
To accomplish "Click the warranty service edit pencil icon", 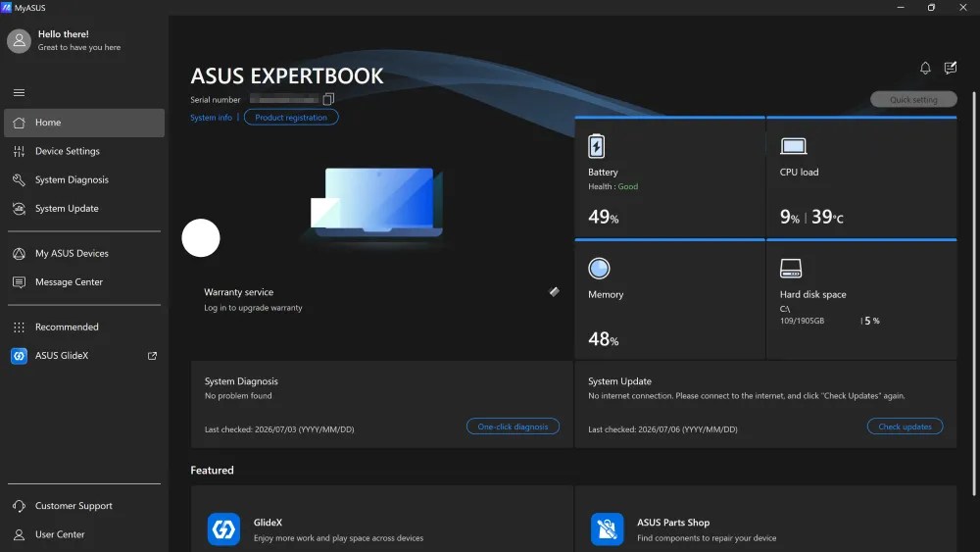I will 554,291.
